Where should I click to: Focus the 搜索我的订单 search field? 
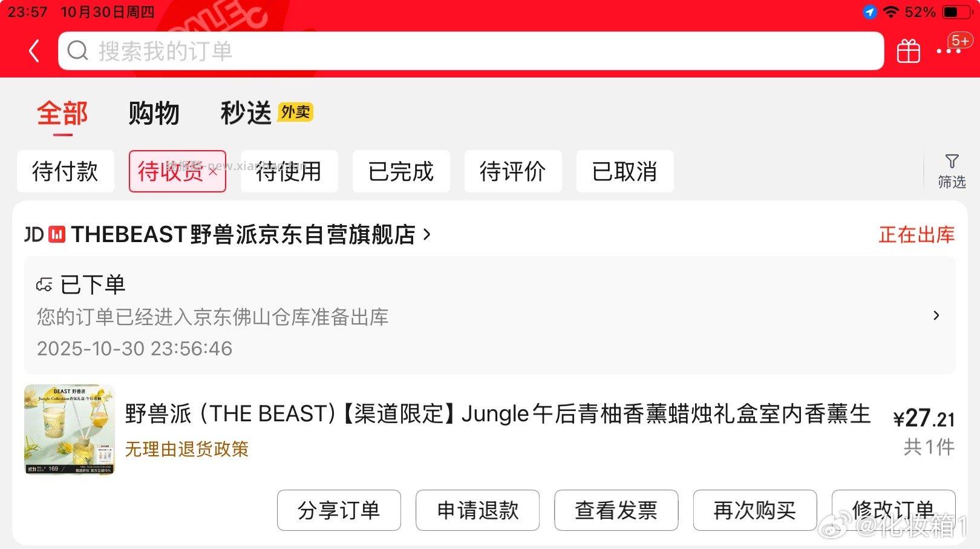tap(471, 51)
